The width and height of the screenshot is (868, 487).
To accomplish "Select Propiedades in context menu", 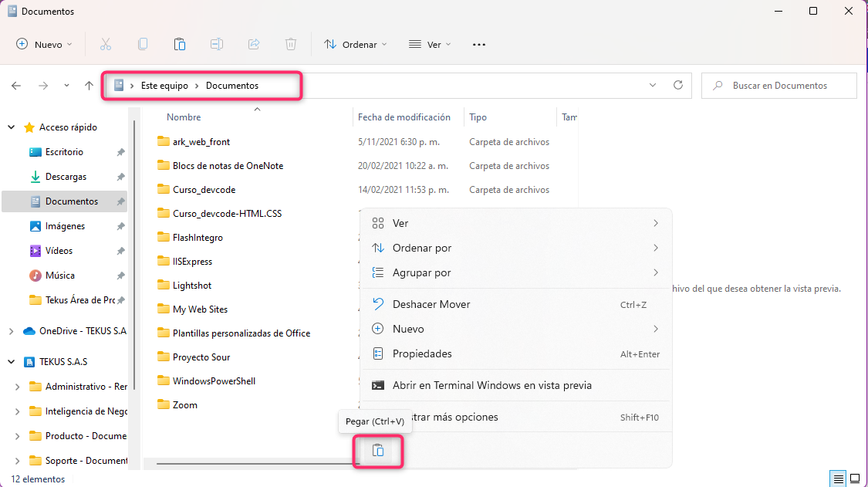I will point(422,353).
